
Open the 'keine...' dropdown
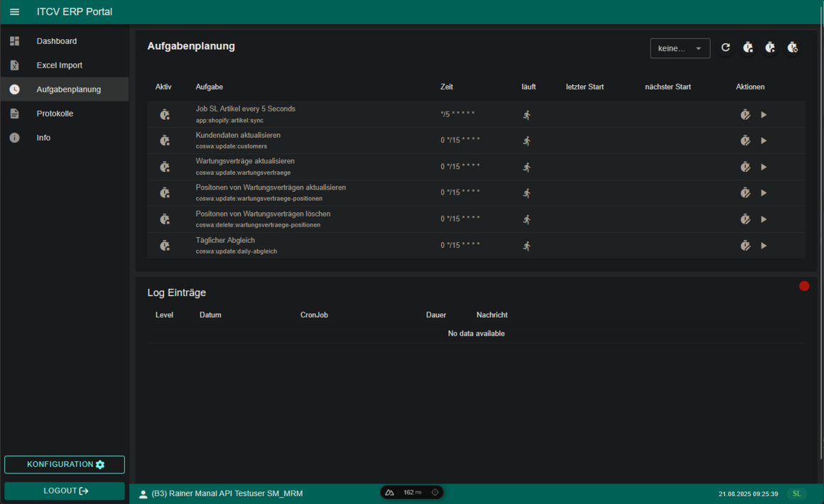coord(680,48)
